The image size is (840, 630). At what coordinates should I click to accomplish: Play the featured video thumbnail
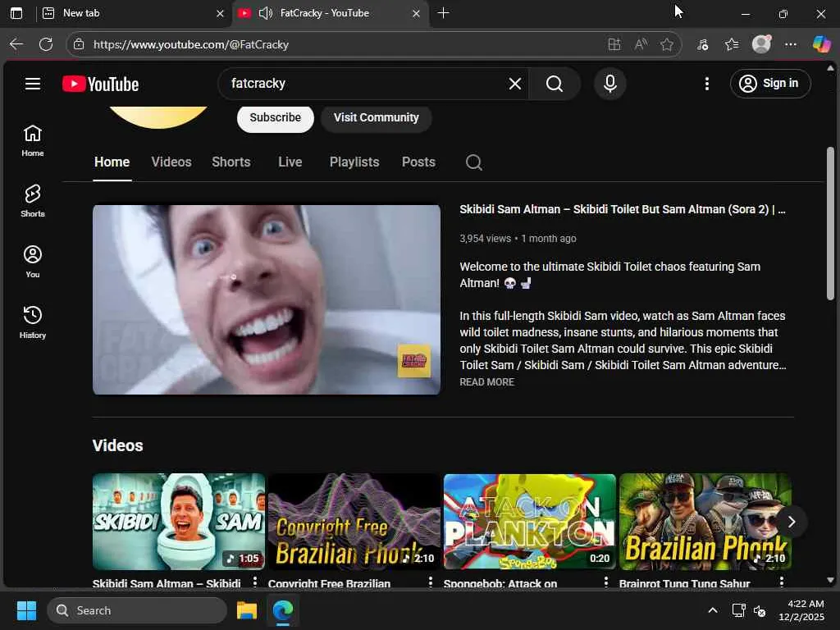pyautogui.click(x=267, y=300)
